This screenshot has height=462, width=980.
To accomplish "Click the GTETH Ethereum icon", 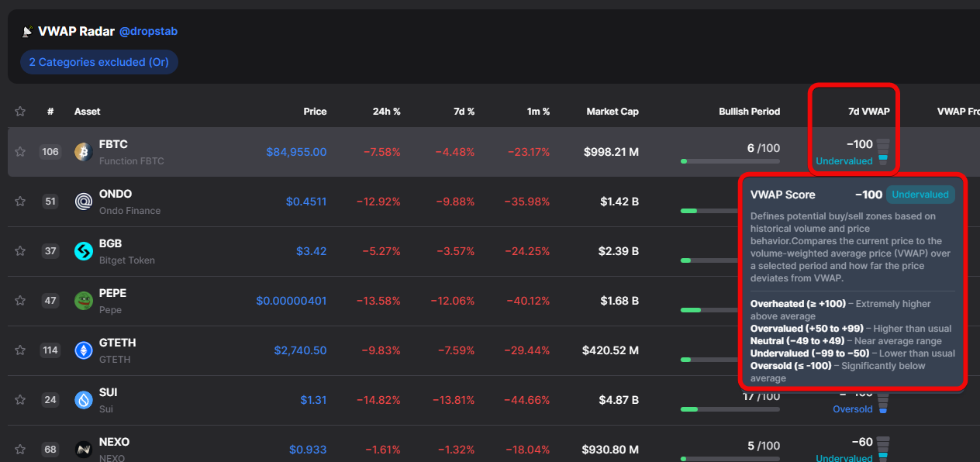I will [x=84, y=350].
